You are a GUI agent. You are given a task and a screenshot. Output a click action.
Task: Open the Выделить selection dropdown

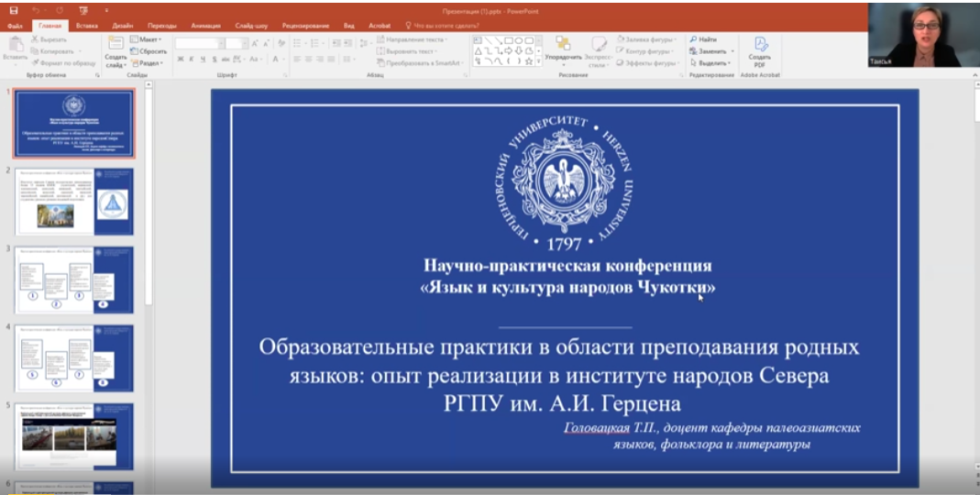[710, 63]
